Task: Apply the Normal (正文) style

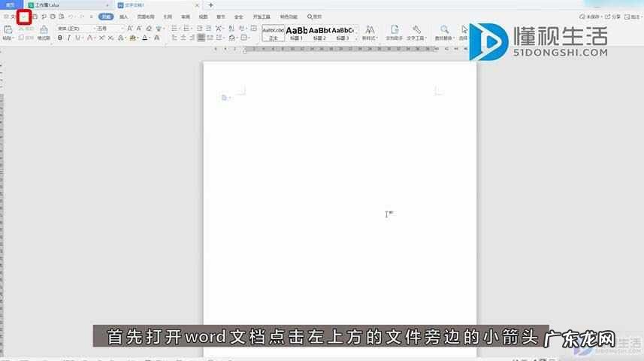Action: [x=273, y=33]
